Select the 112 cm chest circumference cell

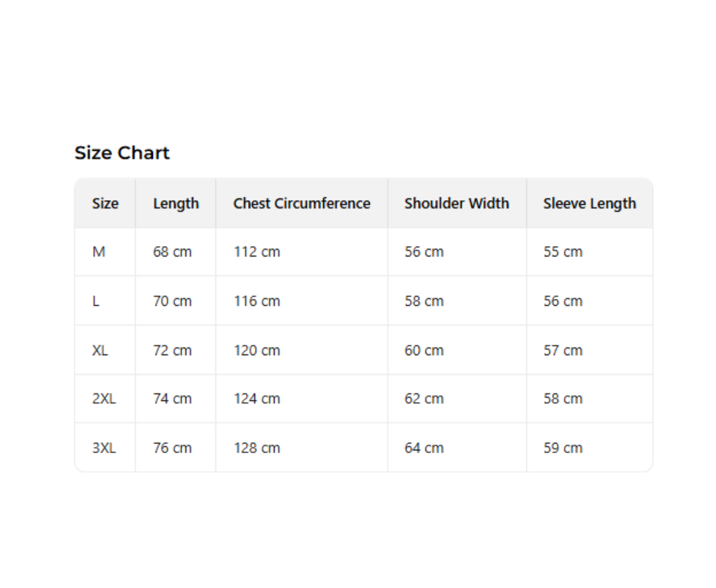pos(257,252)
